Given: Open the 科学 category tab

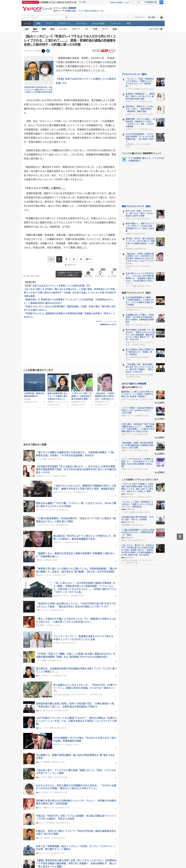Looking at the screenshot, I should coord(95,29).
